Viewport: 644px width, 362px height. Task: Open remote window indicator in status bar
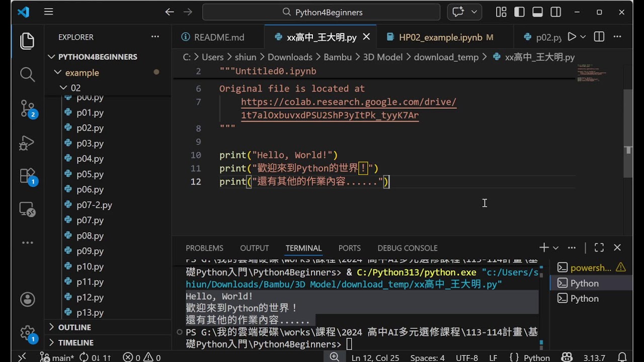(x=22, y=357)
